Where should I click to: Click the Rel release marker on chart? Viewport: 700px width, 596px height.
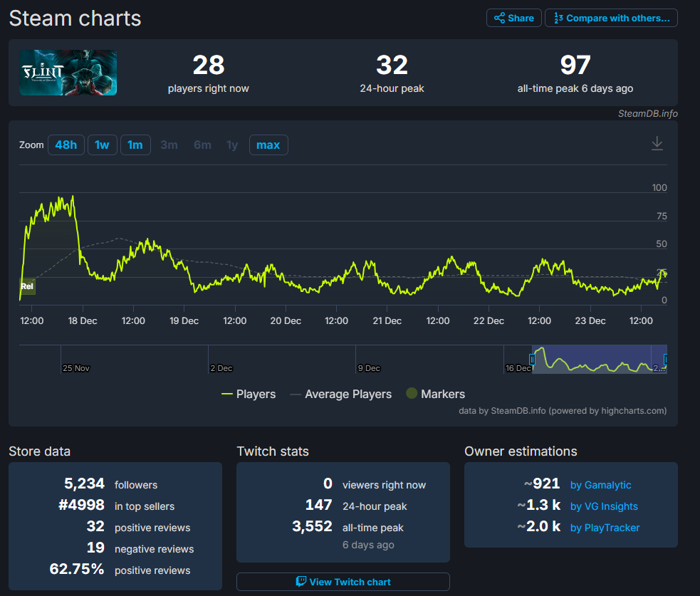27,287
